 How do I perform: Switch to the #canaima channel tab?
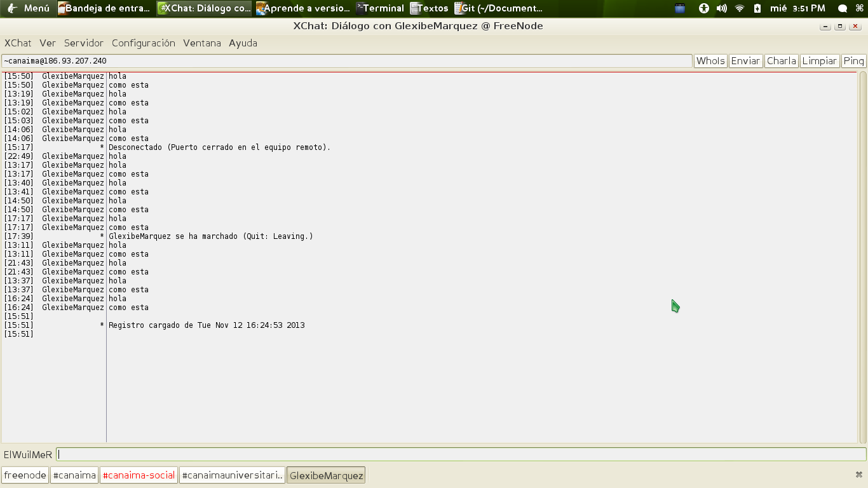click(x=74, y=475)
